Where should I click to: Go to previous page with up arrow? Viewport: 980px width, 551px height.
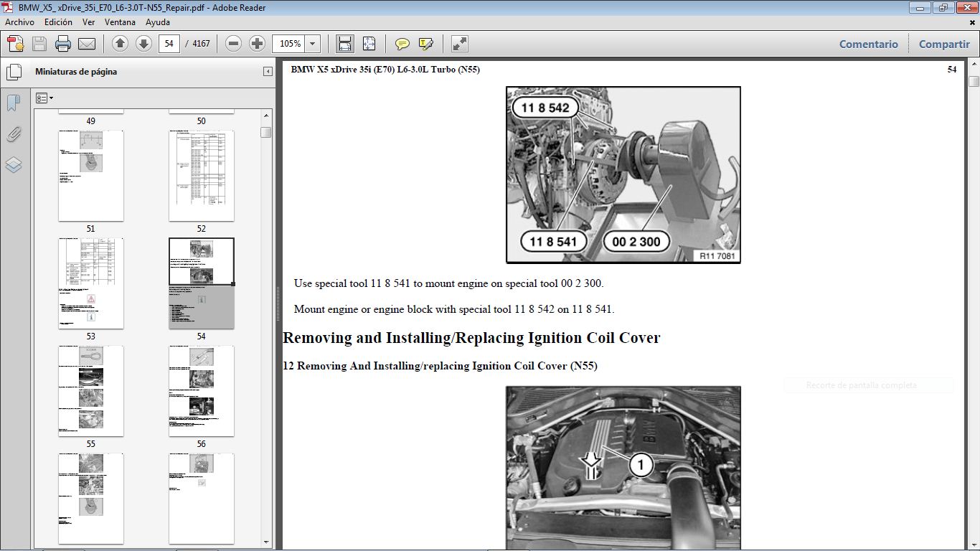120,44
